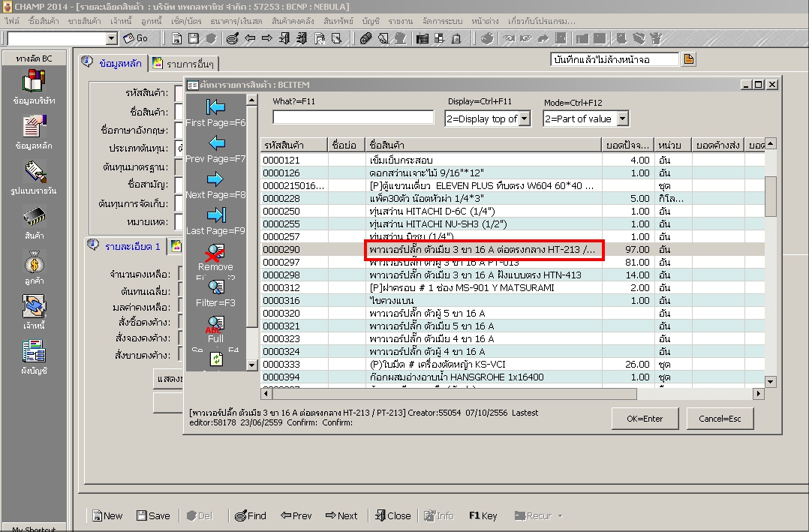Click Save at bottom toolbar
This screenshot has height=532, width=809.
point(153,515)
